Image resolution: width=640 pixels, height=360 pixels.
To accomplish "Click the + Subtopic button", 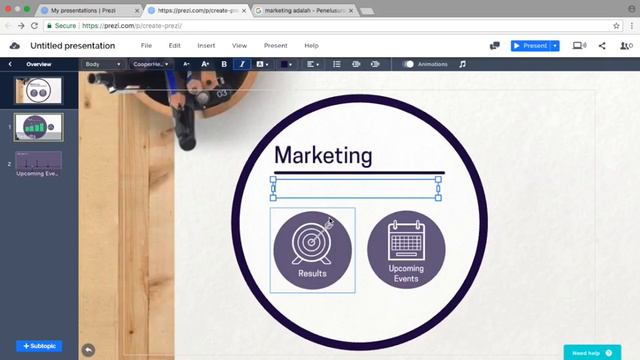I will click(x=39, y=346).
